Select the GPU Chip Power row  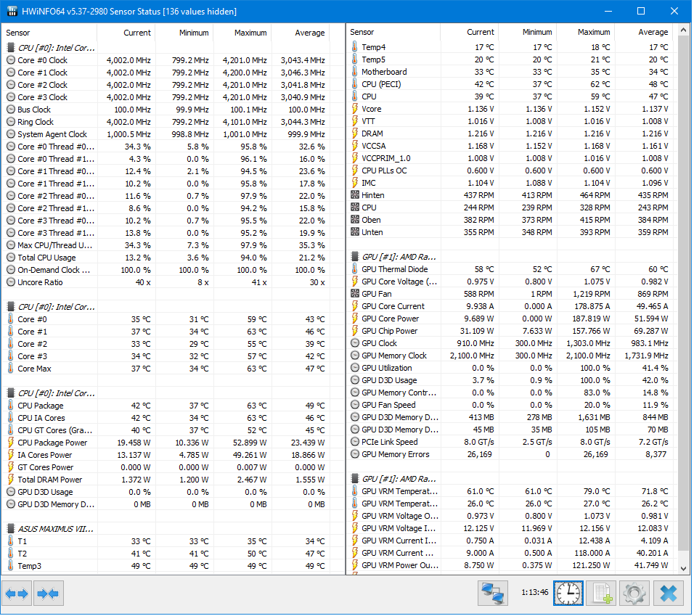pyautogui.click(x=510, y=331)
